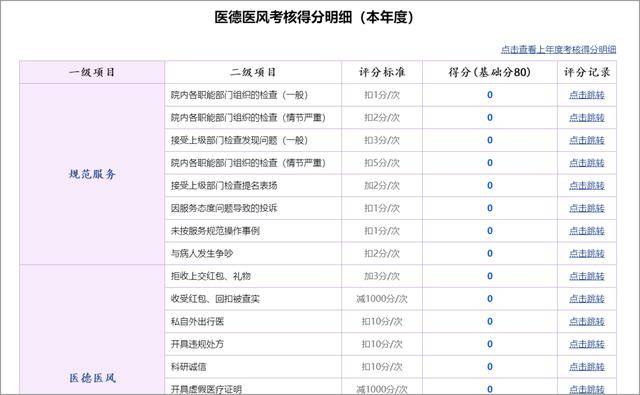Click 点击跳转 for 未按服务规范操作事例
Image resolution: width=640 pixels, height=395 pixels.
[x=587, y=231]
